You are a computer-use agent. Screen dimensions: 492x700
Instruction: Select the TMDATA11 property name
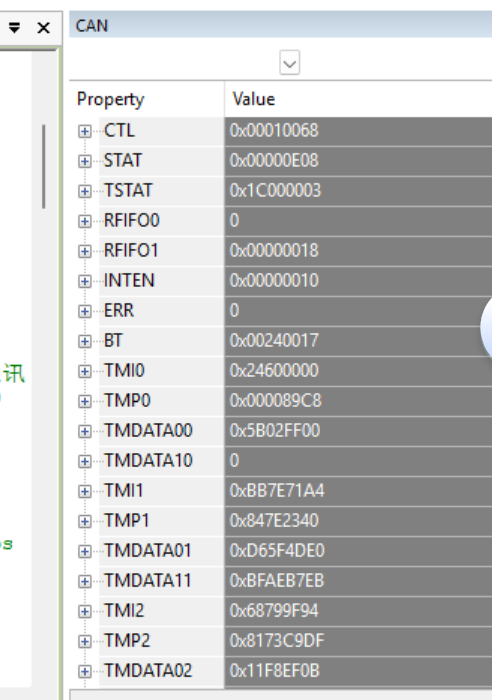[148, 581]
